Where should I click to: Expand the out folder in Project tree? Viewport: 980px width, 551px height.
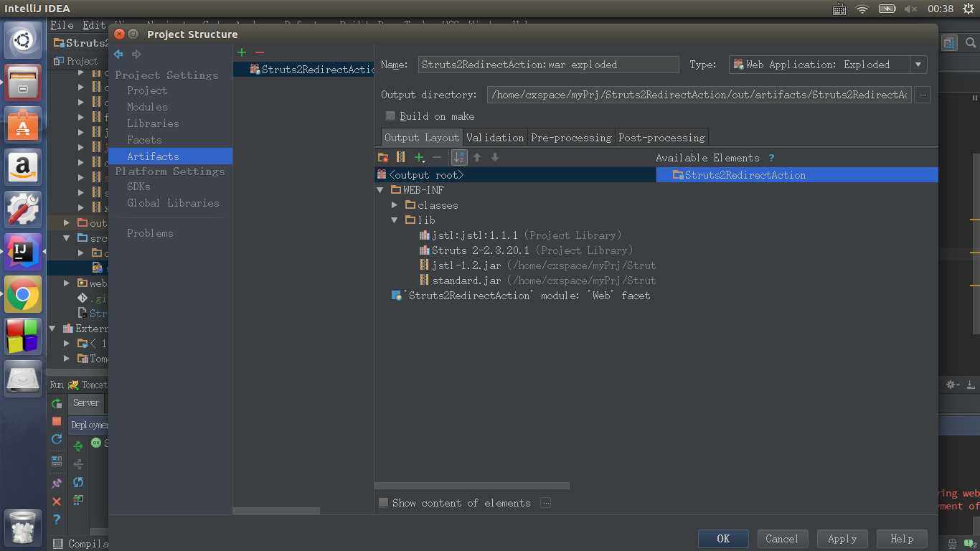point(67,223)
